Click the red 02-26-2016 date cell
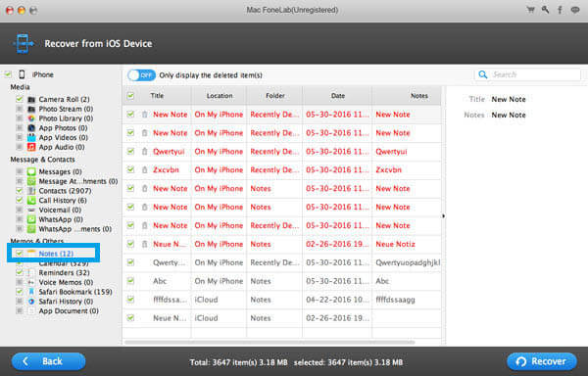The image size is (588, 376). [337, 244]
